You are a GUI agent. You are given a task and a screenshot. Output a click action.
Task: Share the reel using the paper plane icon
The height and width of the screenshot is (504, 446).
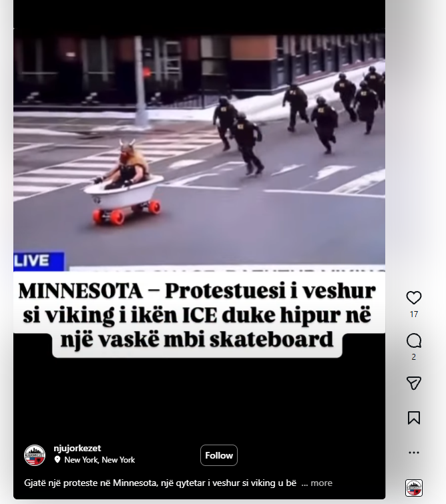[x=413, y=383]
